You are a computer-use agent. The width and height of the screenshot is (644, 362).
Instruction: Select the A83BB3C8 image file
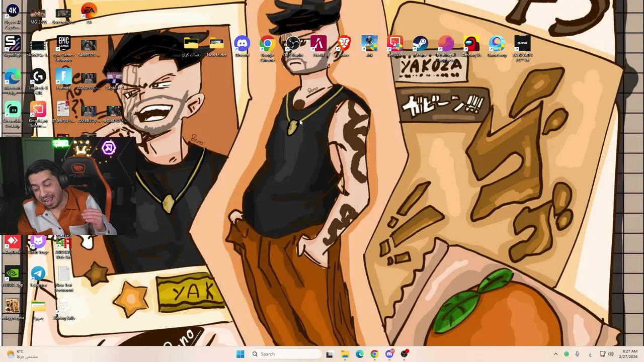click(89, 113)
